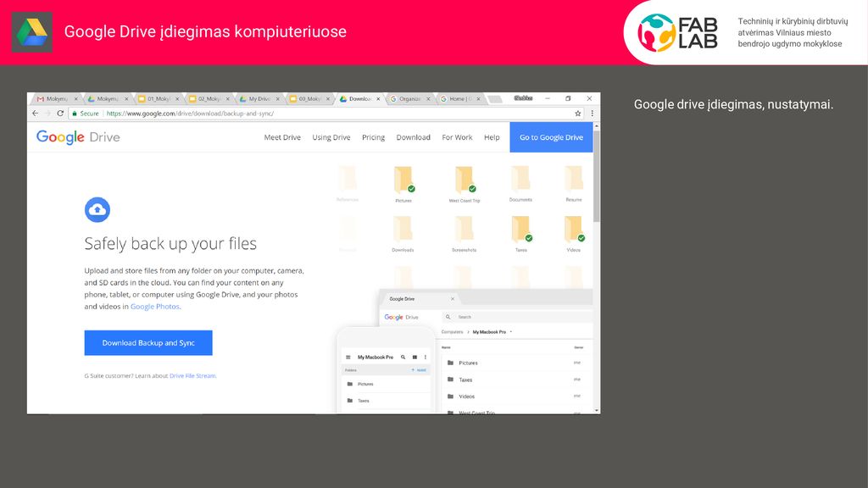Click the browser address bar URL
The image size is (868, 488).
[x=190, y=114]
